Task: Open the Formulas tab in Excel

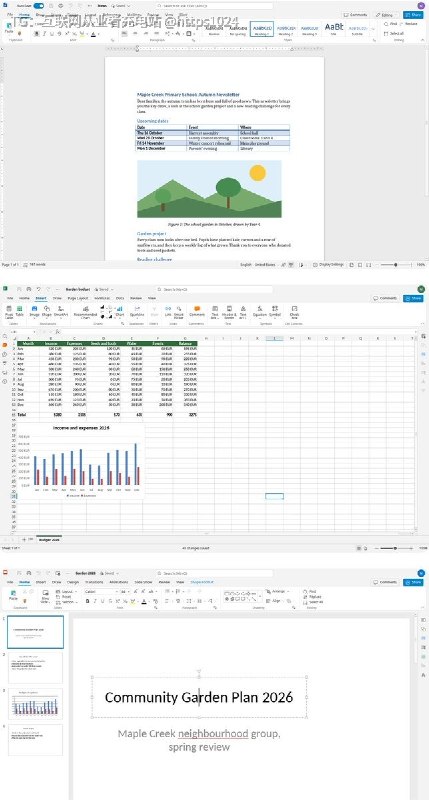Action: click(x=102, y=298)
